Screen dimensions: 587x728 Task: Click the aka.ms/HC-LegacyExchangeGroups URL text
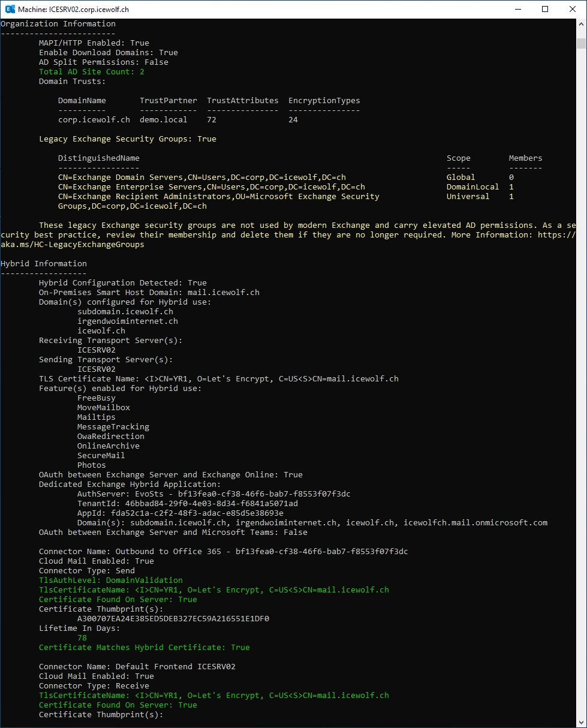73,245
